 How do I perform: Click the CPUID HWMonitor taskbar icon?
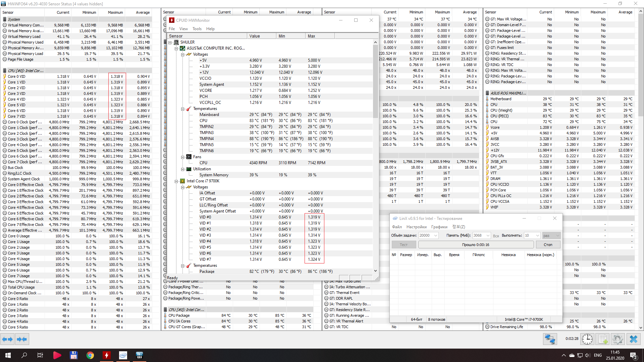[x=106, y=355]
